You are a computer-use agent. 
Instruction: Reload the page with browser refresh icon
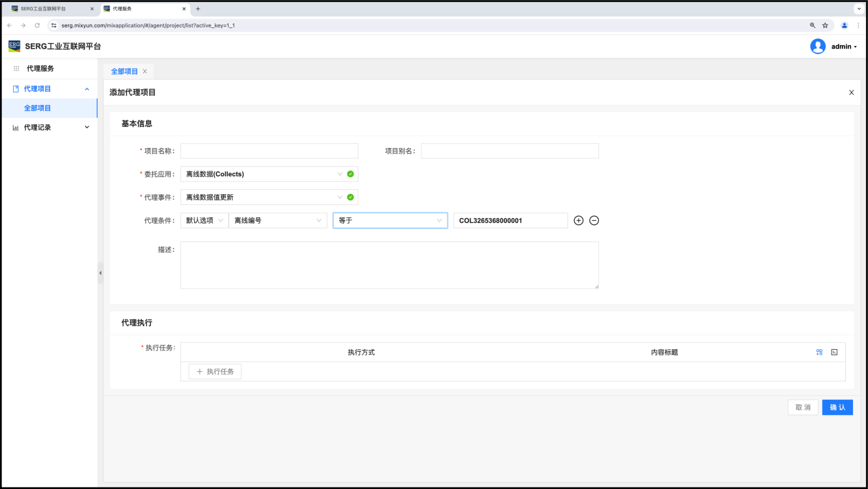37,25
